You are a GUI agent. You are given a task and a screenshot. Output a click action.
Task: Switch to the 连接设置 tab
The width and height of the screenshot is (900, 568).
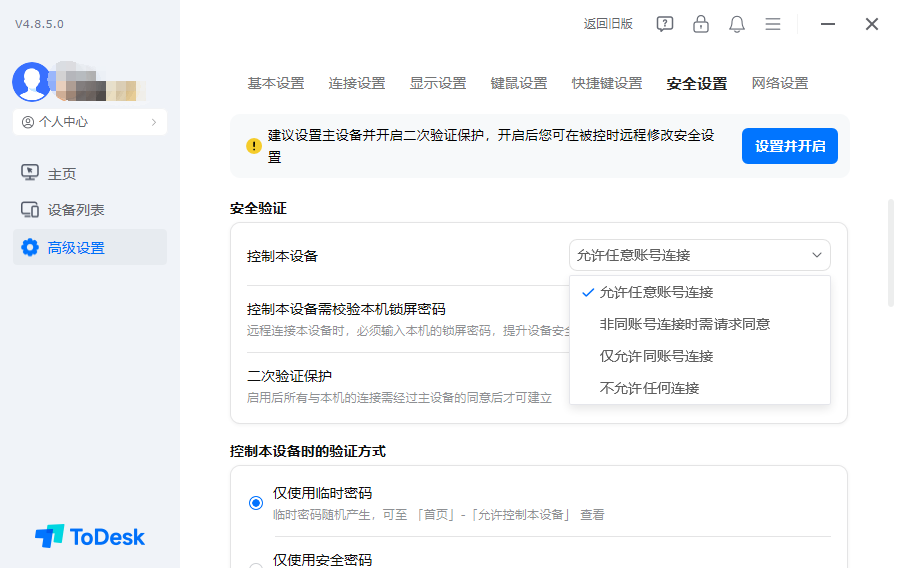[357, 83]
